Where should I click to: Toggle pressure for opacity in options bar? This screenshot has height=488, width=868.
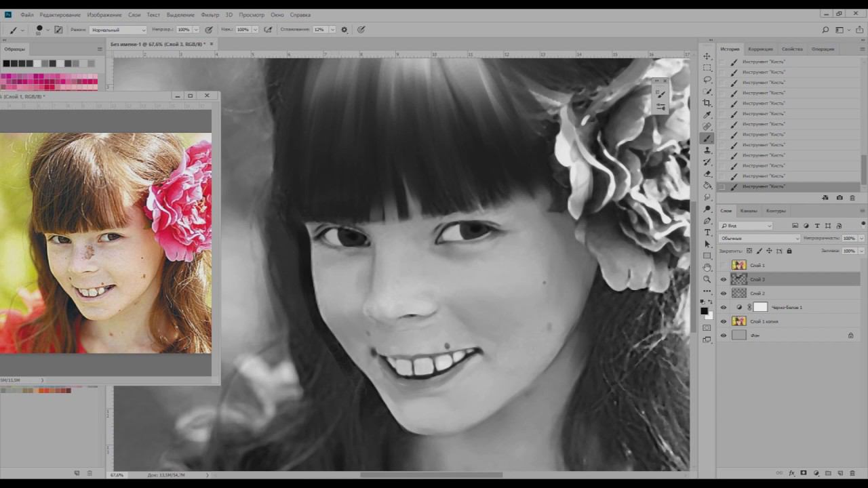(x=209, y=30)
